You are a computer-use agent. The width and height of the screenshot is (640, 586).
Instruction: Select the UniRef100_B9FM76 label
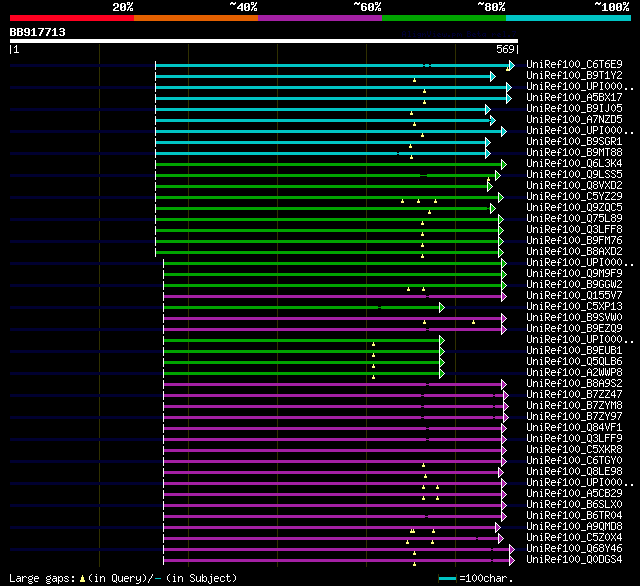tap(574, 241)
